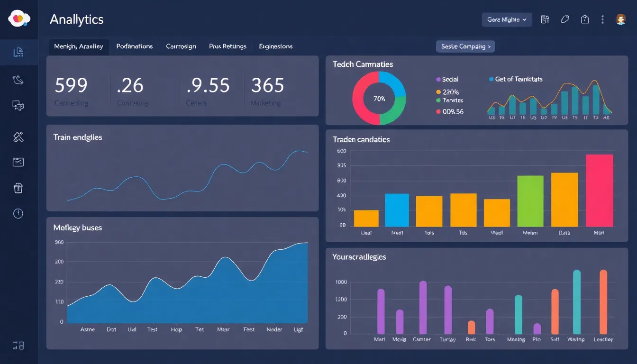637x364 pixels.
Task: Open the devices panel icon in sidebar
Action: click(18, 106)
